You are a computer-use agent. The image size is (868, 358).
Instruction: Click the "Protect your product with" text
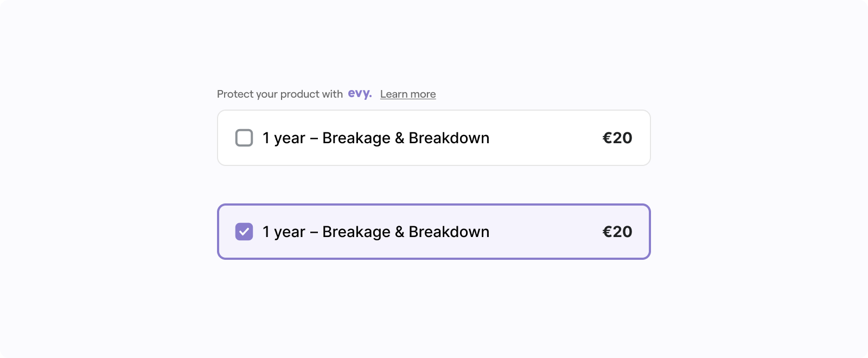pos(280,94)
